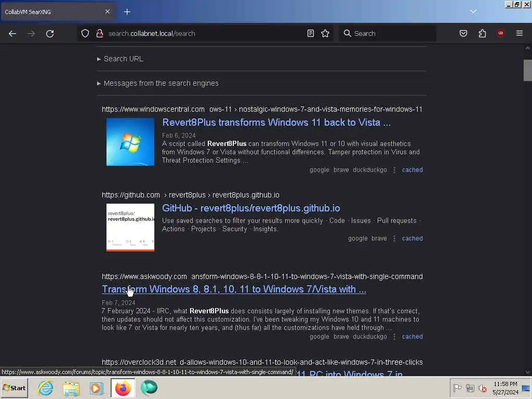Open cached link for GitHub result
This screenshot has height=399, width=532.
412,238
